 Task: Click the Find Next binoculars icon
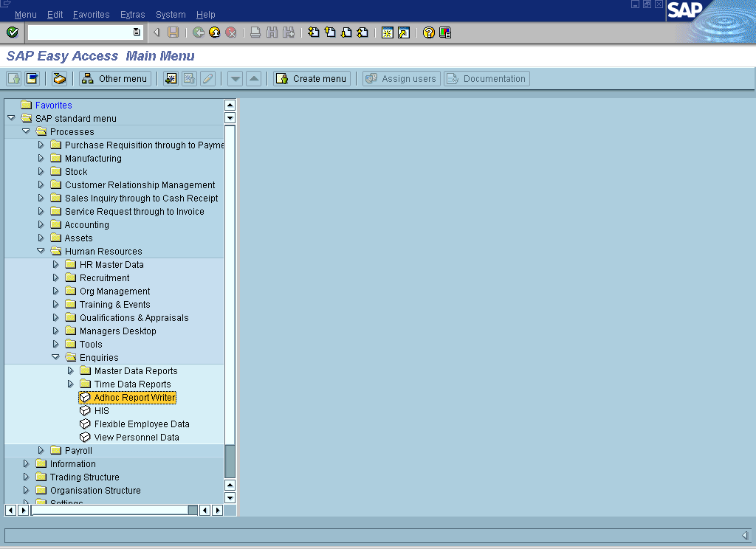pyautogui.click(x=289, y=32)
